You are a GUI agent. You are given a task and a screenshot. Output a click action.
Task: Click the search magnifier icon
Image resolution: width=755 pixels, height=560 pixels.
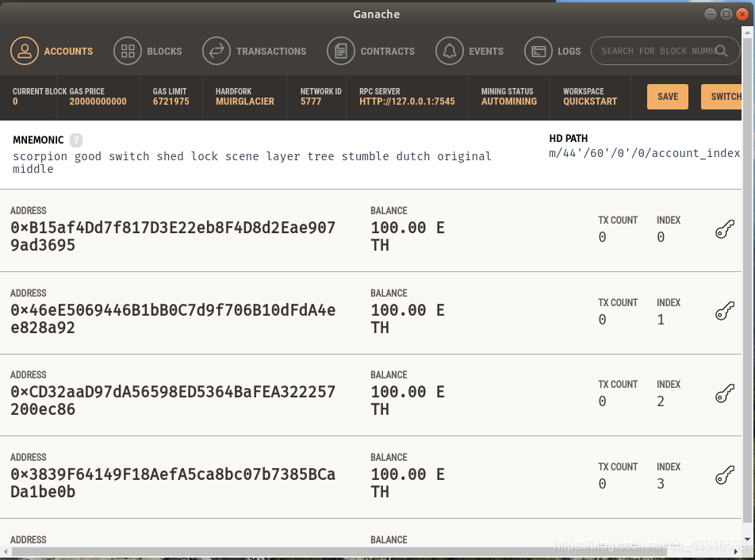click(722, 51)
